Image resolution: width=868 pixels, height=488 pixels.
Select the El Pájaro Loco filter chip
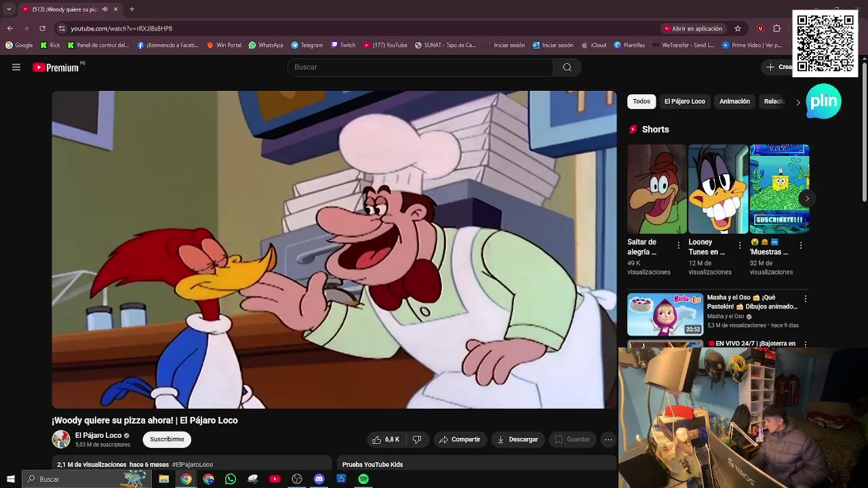[x=685, y=102]
